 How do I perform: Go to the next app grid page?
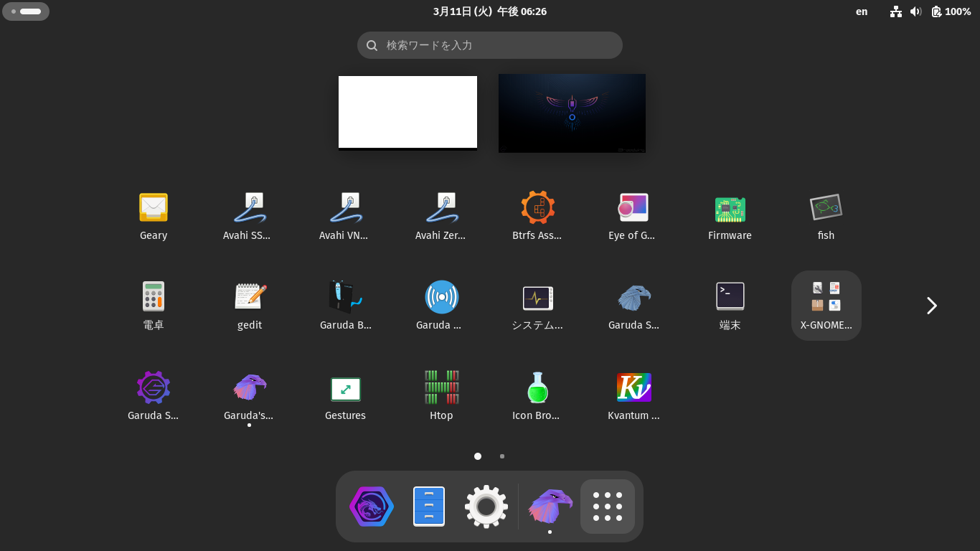[931, 306]
